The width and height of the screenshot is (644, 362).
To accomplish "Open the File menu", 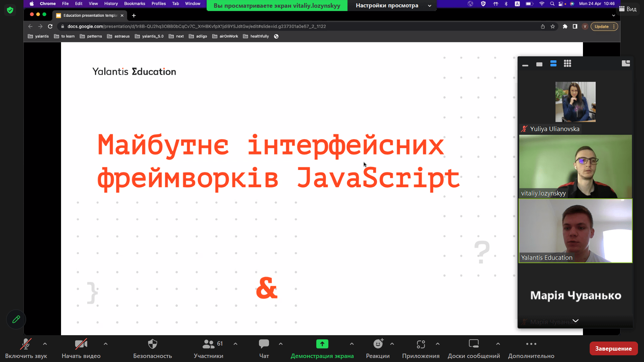I will point(65,4).
